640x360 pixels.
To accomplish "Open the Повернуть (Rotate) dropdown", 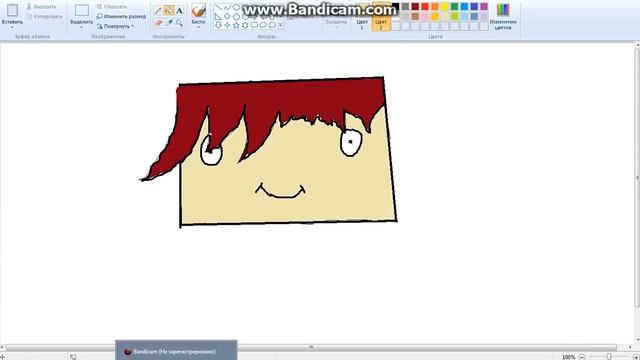I will 115,26.
